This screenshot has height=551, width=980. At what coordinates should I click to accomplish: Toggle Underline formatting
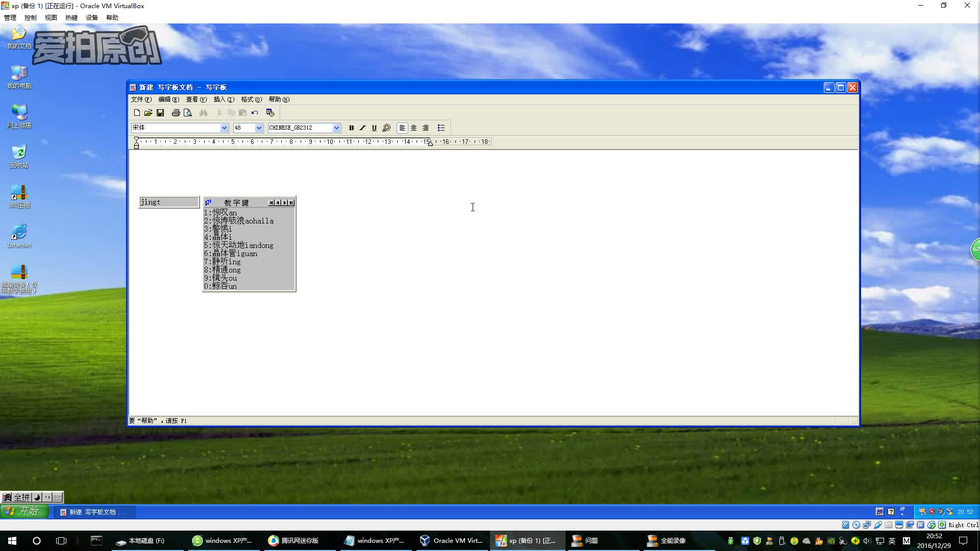point(374,128)
